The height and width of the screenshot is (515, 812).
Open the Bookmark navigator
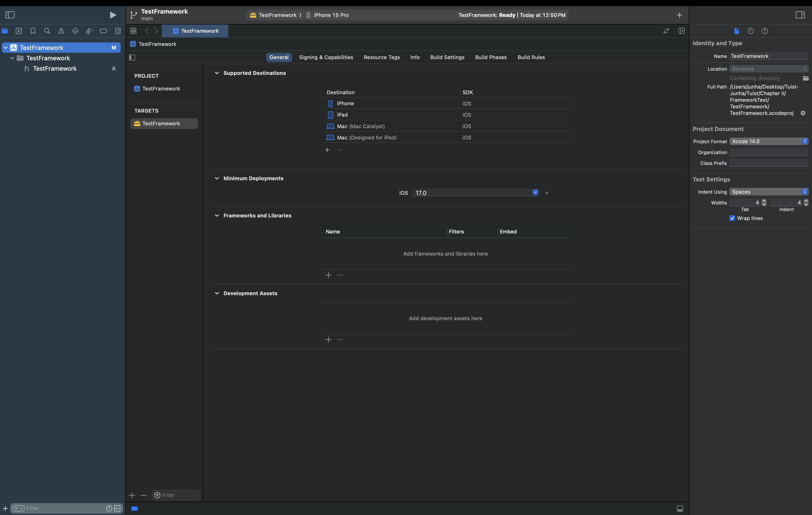[33, 31]
